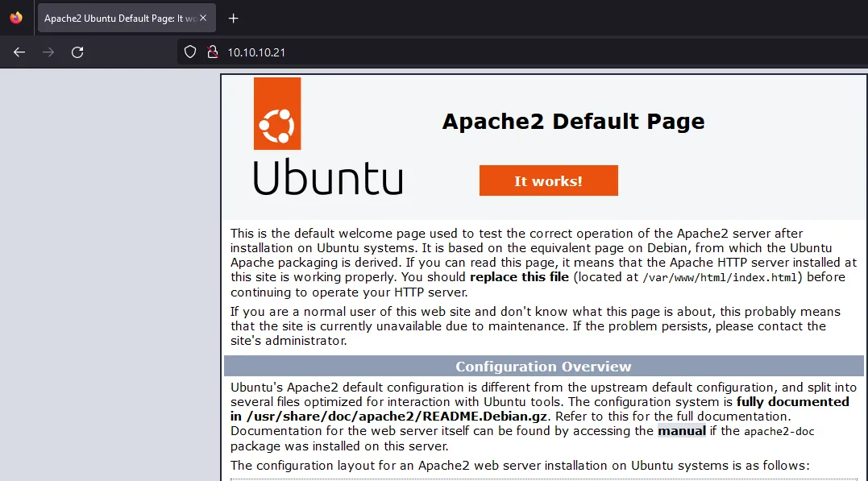
Task: Open the "manual" documentation link
Action: (x=681, y=431)
